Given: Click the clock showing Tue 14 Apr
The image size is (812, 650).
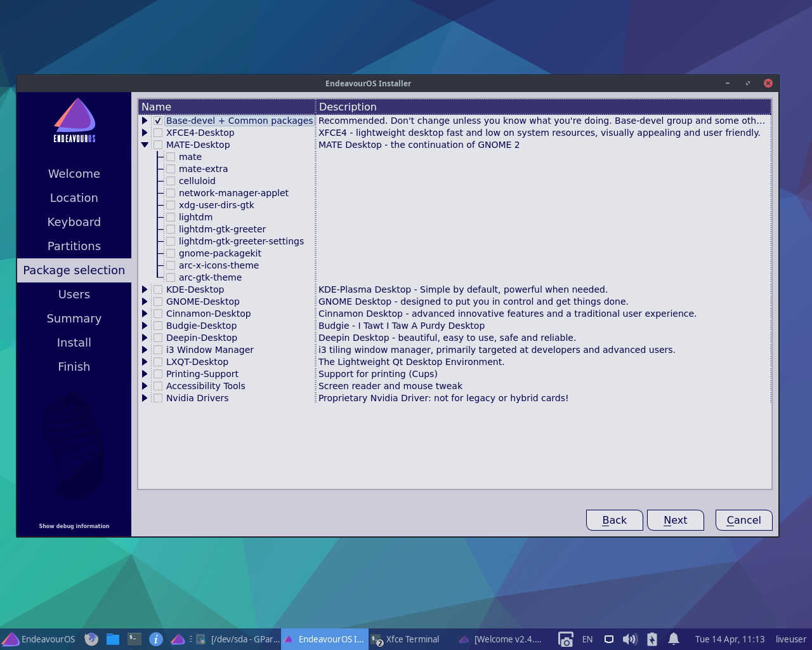Looking at the screenshot, I should (x=730, y=639).
